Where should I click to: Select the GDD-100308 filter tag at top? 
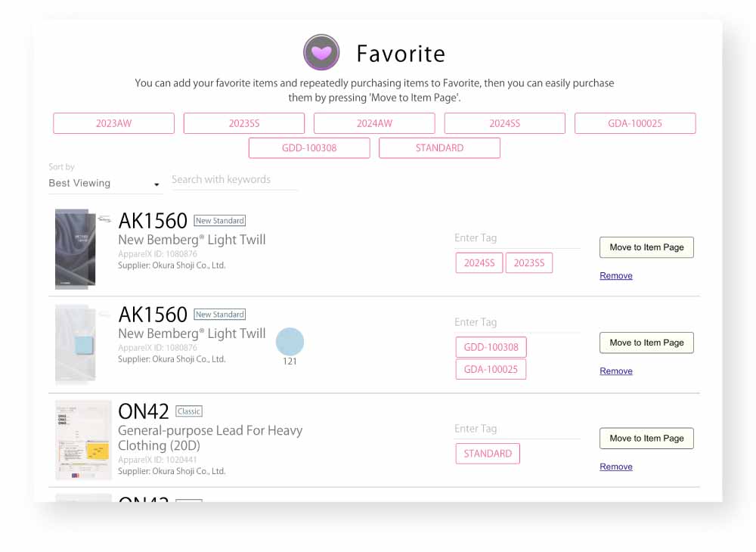point(309,148)
